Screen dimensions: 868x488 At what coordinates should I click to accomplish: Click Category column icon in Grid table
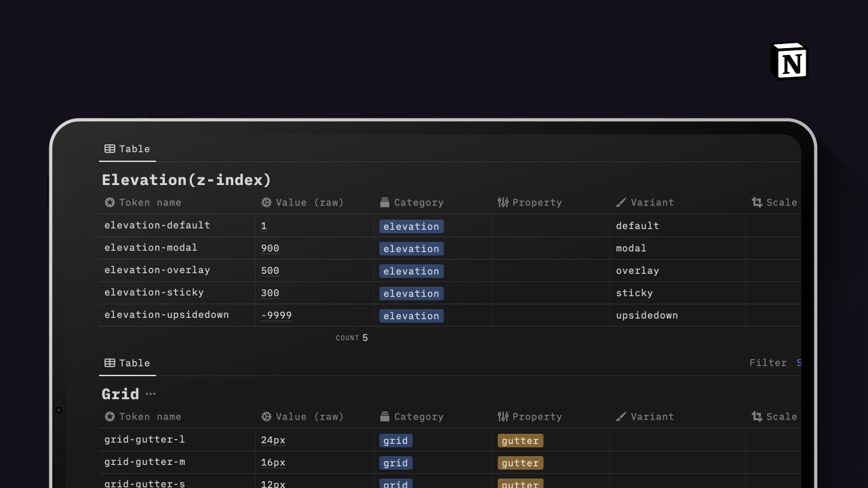384,417
